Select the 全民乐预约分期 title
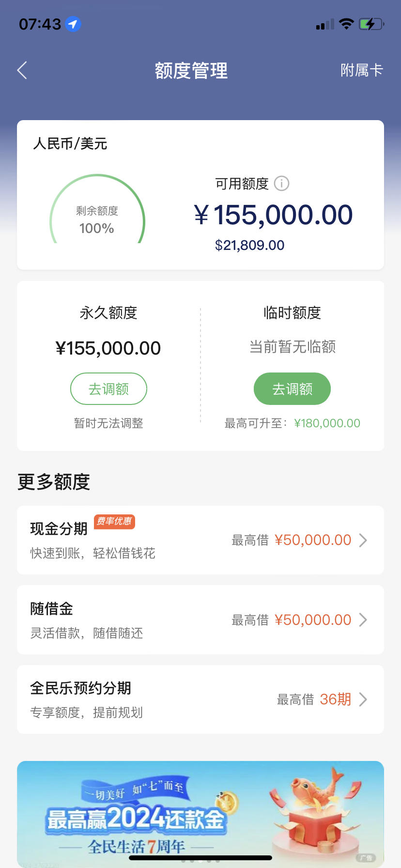Viewport: 401px width, 868px height. [81, 688]
